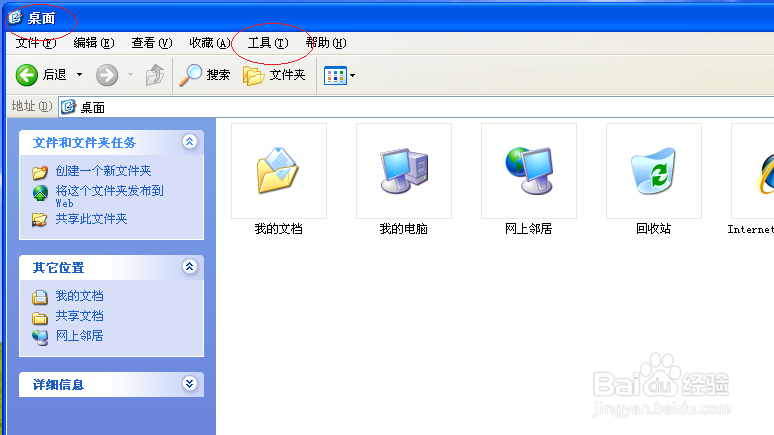Click the new folder task icon
774x435 pixels.
(40, 172)
